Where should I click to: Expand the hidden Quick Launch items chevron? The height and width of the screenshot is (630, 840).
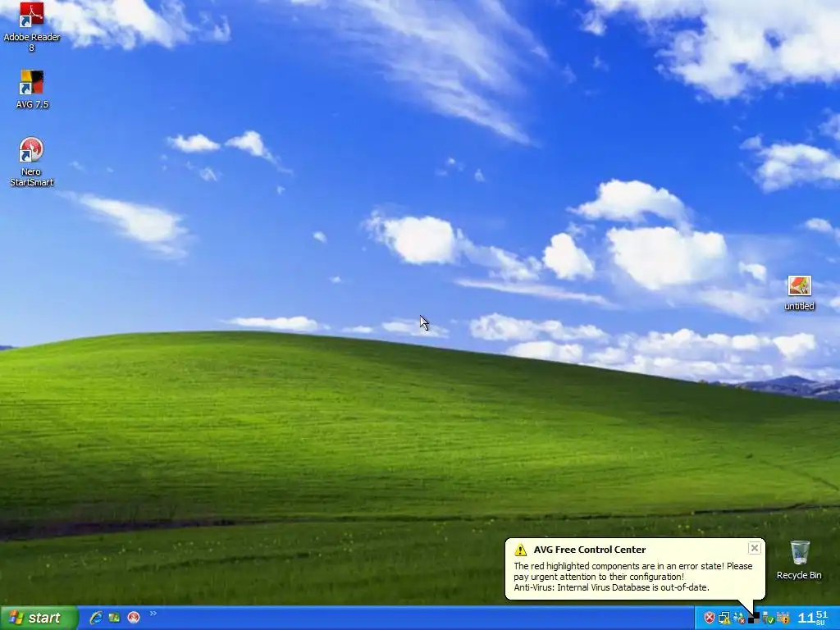(x=153, y=614)
